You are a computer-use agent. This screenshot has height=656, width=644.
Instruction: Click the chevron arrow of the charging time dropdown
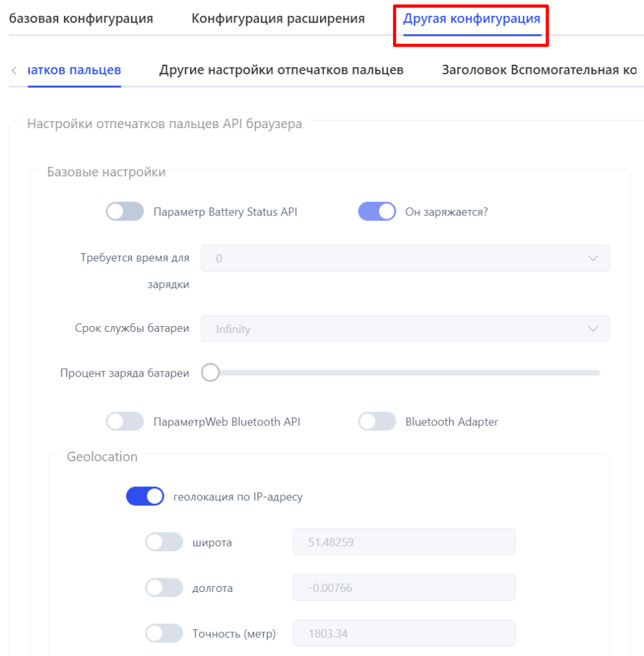[593, 259]
